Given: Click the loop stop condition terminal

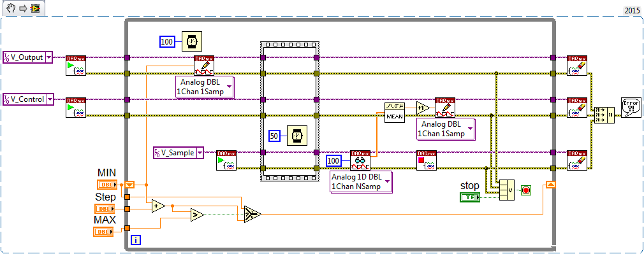Looking at the screenshot, I should pos(525,190).
